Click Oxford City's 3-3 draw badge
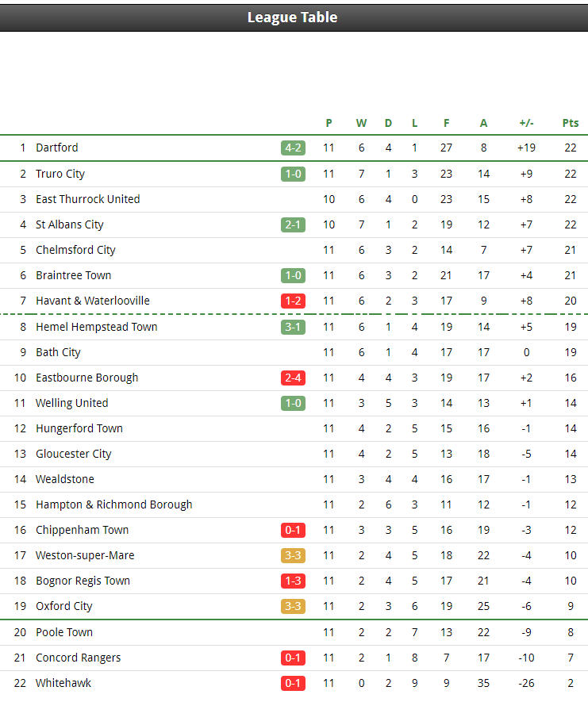This screenshot has height=702, width=588. (293, 606)
